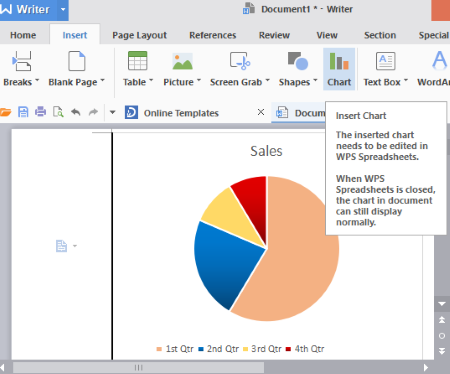Expand the Screen Grab dropdown arrow

click(267, 80)
